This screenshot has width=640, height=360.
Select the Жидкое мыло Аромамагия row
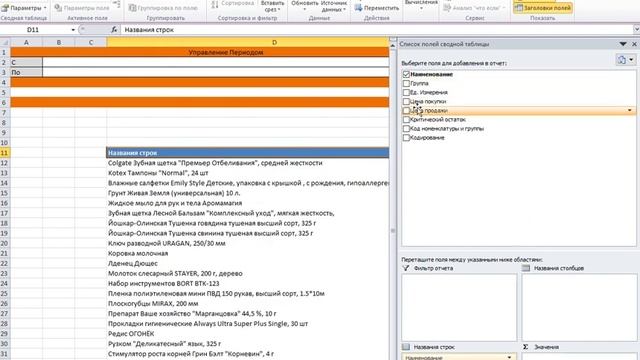248,203
